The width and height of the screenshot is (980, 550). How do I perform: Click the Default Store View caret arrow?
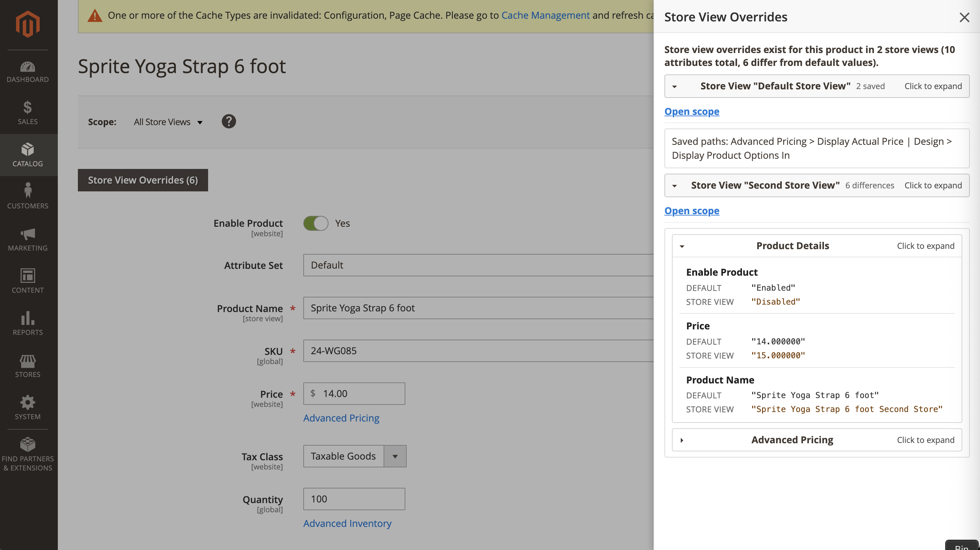(674, 87)
